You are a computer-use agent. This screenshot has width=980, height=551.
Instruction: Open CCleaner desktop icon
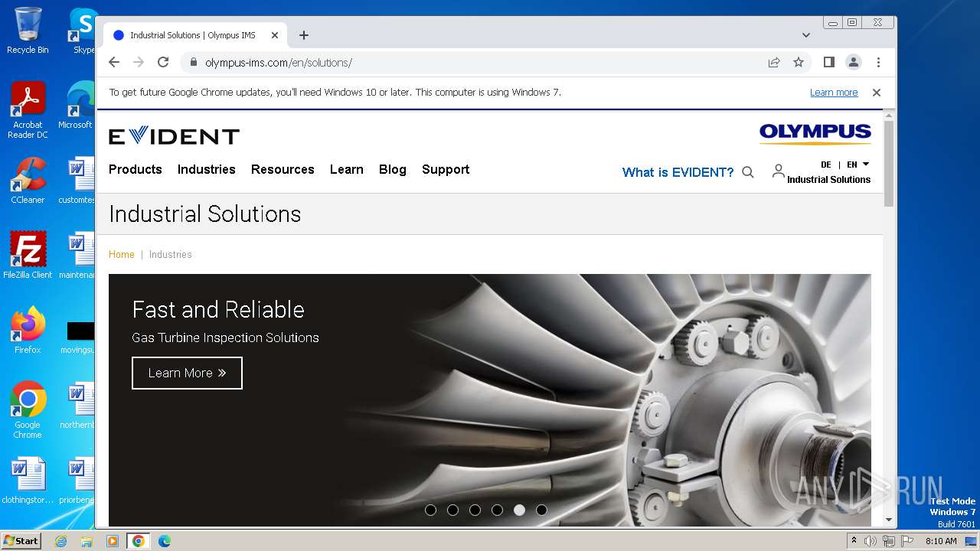click(x=28, y=181)
